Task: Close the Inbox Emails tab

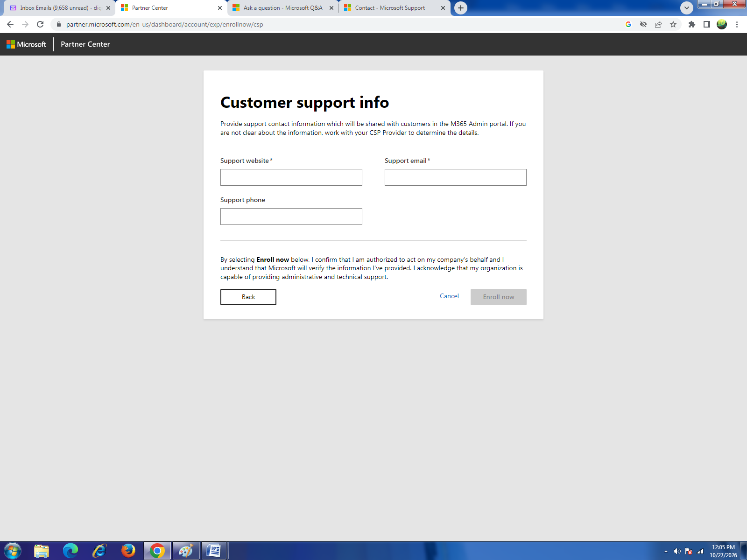Action: coord(108,8)
